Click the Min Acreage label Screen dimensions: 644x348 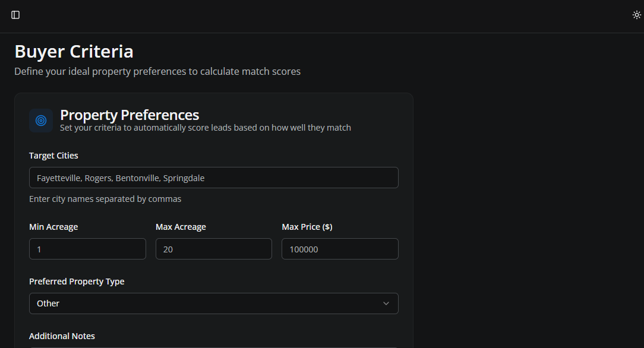point(53,227)
